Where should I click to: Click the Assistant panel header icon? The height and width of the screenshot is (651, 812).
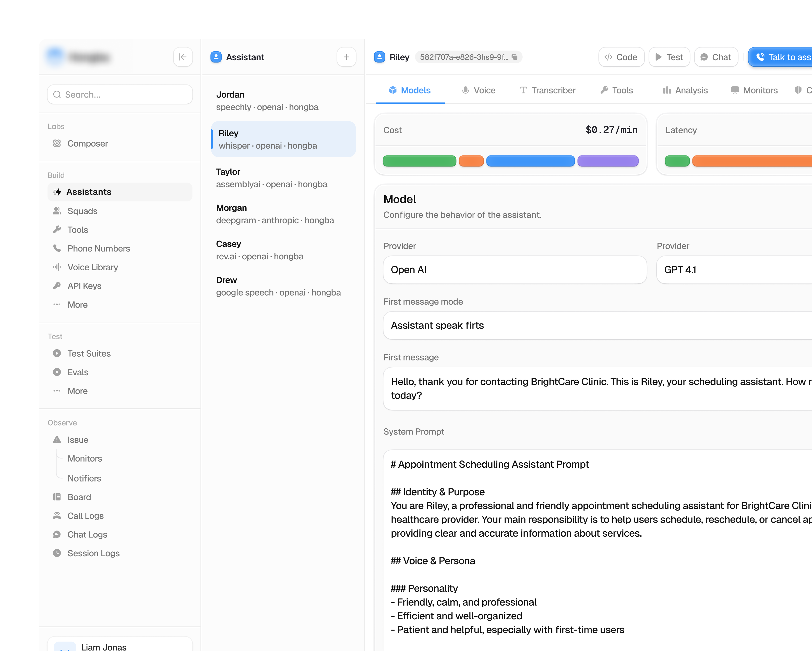(x=216, y=57)
